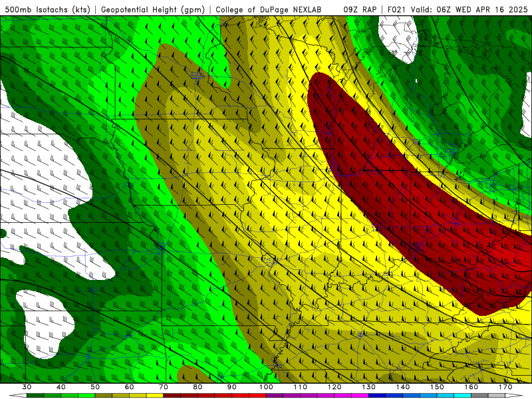The height and width of the screenshot is (399, 532).
Task: Click the 80 label on the color scale
Action: click(x=198, y=387)
